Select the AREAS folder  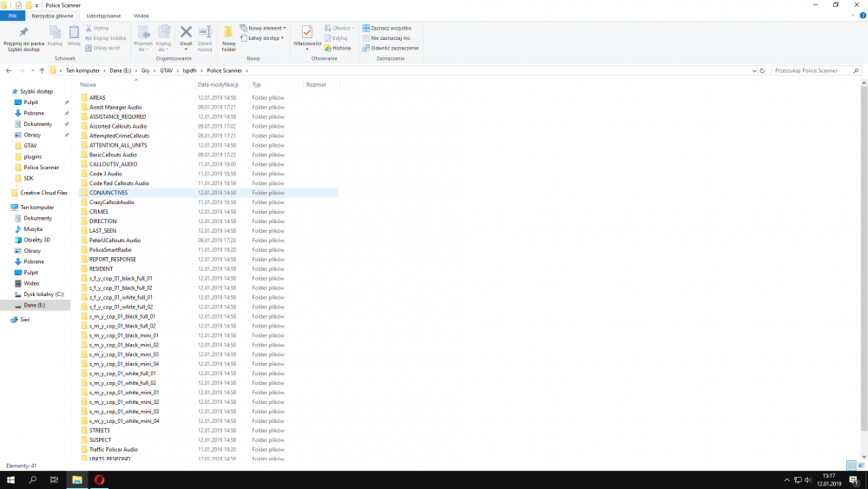[x=97, y=97]
